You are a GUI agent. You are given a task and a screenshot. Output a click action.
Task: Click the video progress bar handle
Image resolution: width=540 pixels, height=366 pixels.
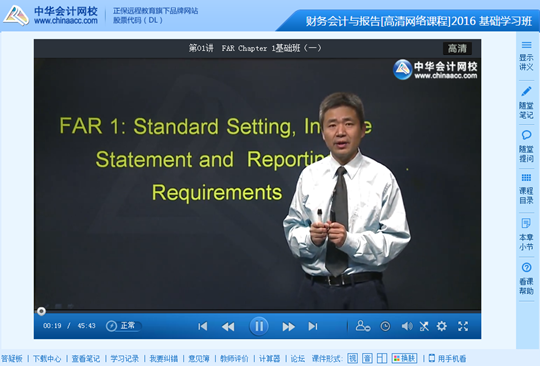point(41,311)
